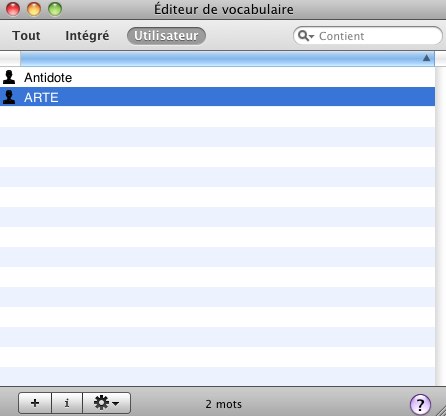The height and width of the screenshot is (416, 446).
Task: Zoom the window with green button
Action: point(55,9)
